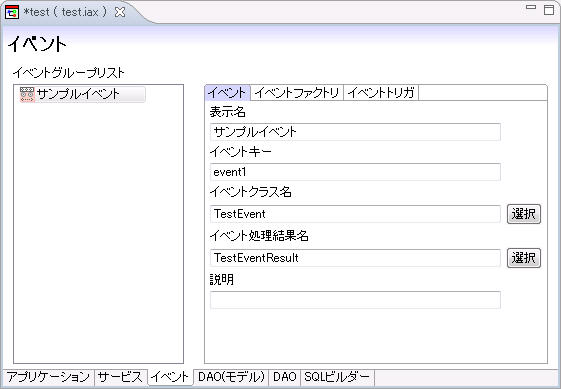Click the sample event group icon in list
Image resolution: width=561 pixels, height=389 pixels.
27,94
